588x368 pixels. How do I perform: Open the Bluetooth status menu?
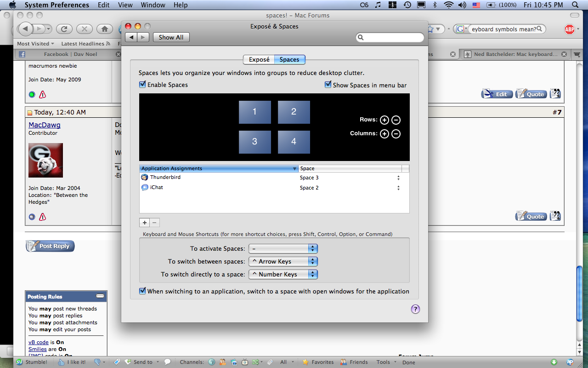pyautogui.click(x=435, y=5)
